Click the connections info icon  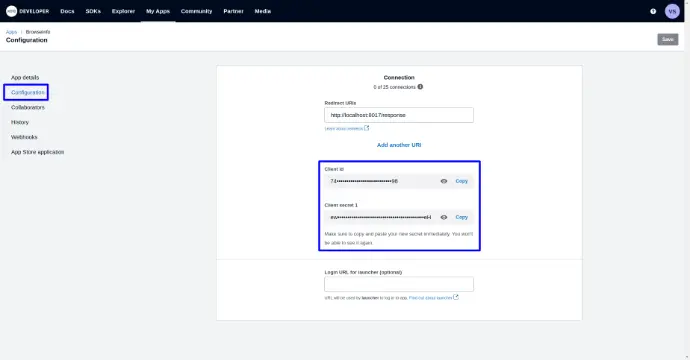coord(420,87)
